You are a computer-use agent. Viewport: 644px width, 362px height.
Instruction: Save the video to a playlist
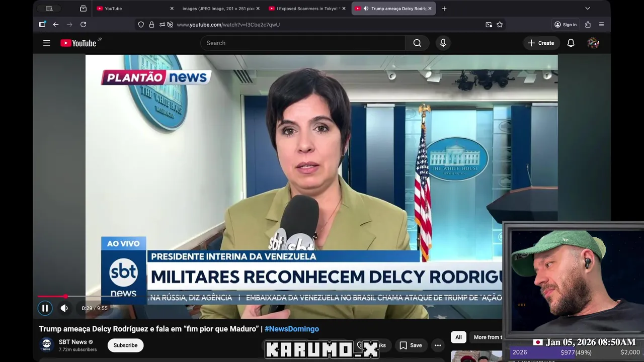click(411, 345)
